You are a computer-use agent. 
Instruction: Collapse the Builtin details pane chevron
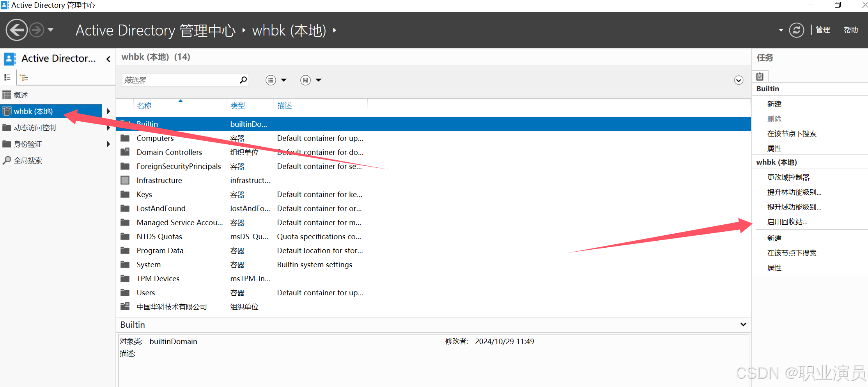click(743, 325)
